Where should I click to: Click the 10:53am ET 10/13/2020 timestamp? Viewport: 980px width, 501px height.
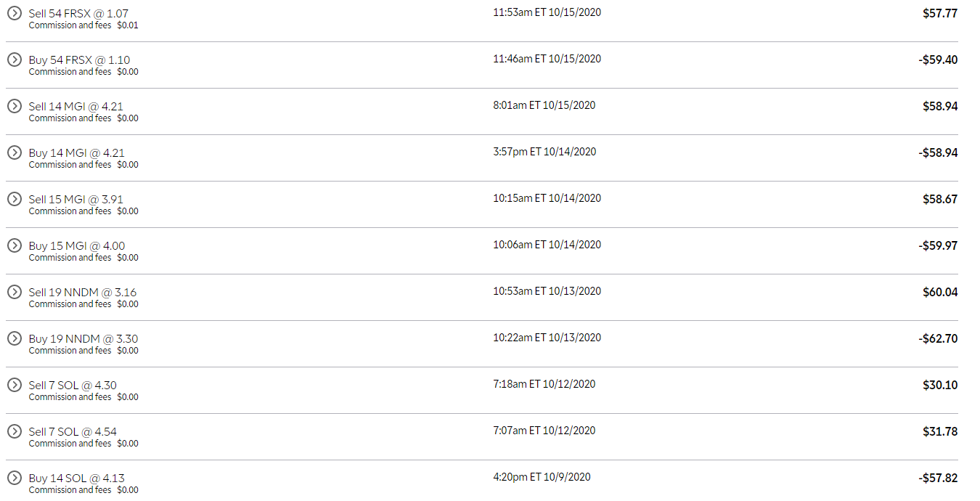point(547,291)
